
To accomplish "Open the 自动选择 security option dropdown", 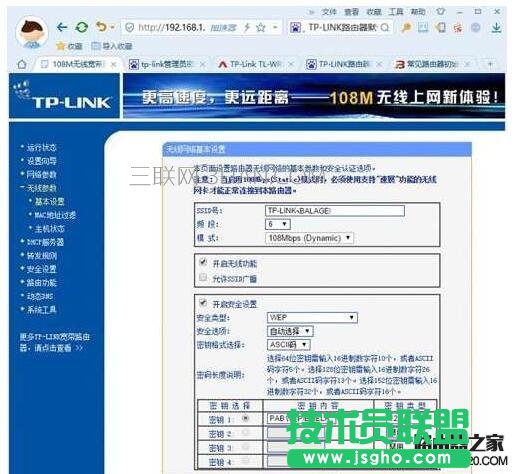I will (x=290, y=331).
